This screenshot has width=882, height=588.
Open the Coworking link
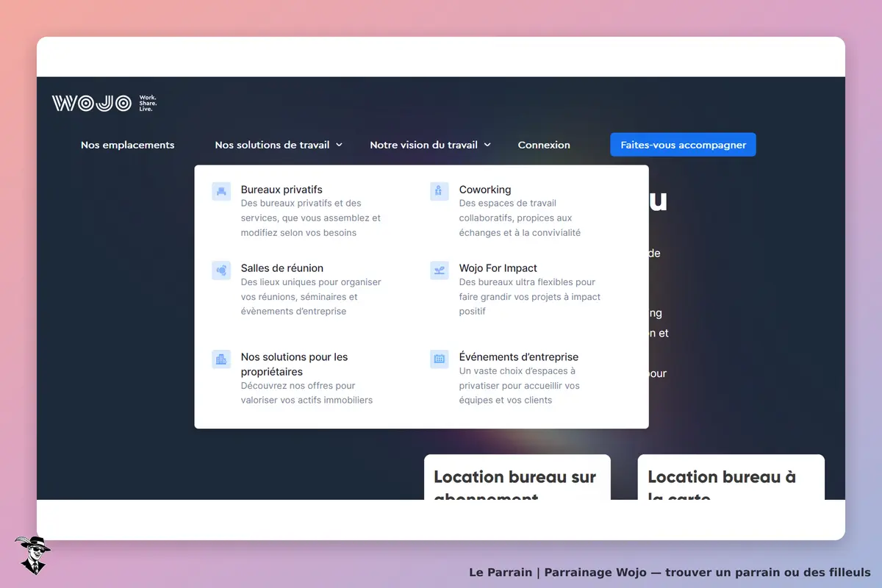[x=485, y=190]
